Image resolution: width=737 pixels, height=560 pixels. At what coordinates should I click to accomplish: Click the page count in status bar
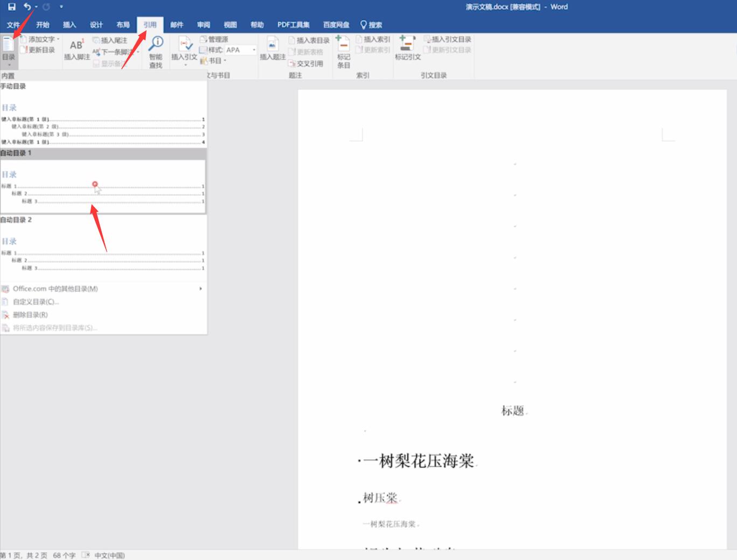coord(24,555)
